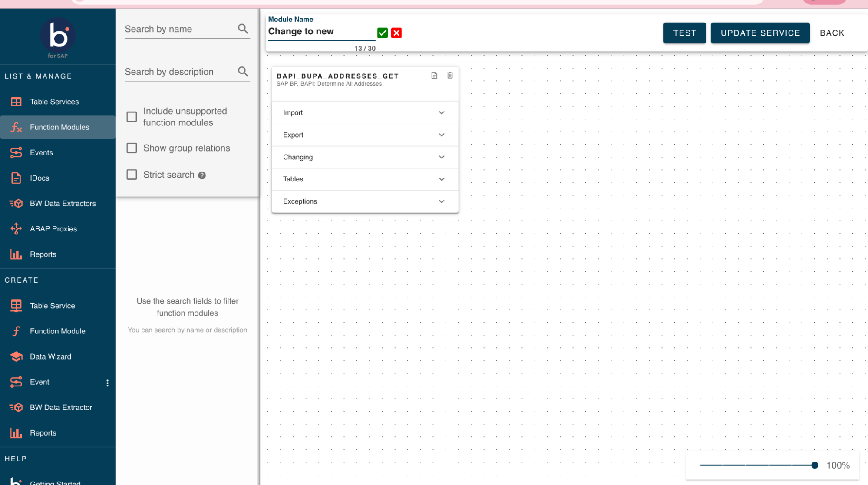Open Data Wizard from Create section

coord(58,356)
